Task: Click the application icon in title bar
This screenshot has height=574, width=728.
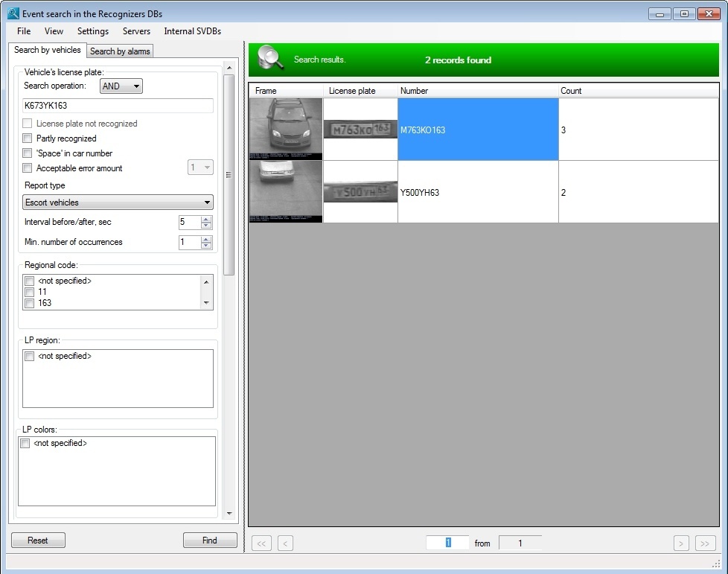Action: tap(13, 13)
